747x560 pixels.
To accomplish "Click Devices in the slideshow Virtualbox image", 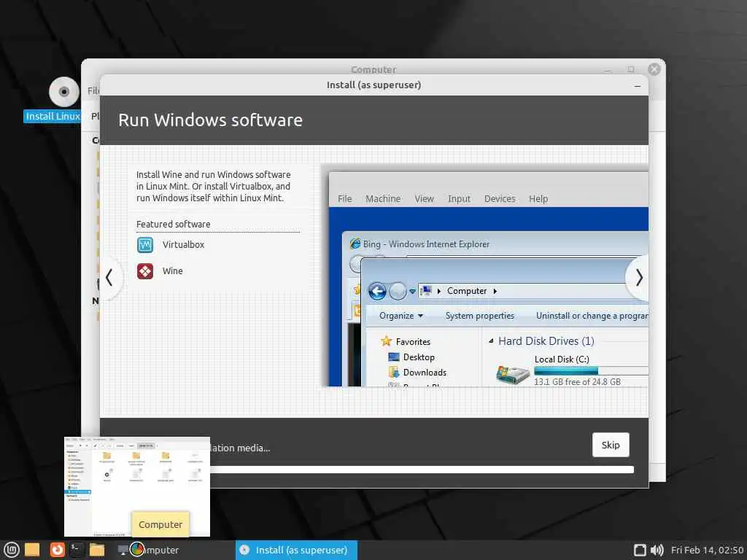I will pos(500,198).
